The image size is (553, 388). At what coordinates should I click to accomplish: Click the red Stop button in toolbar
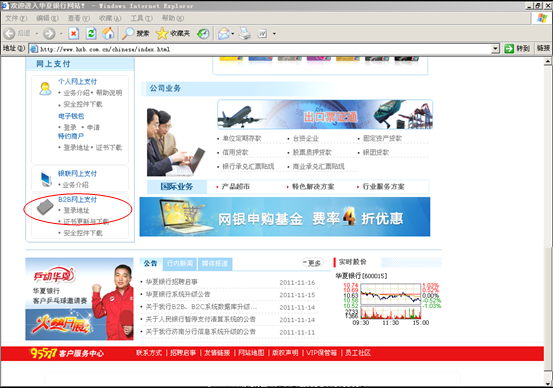[73, 34]
